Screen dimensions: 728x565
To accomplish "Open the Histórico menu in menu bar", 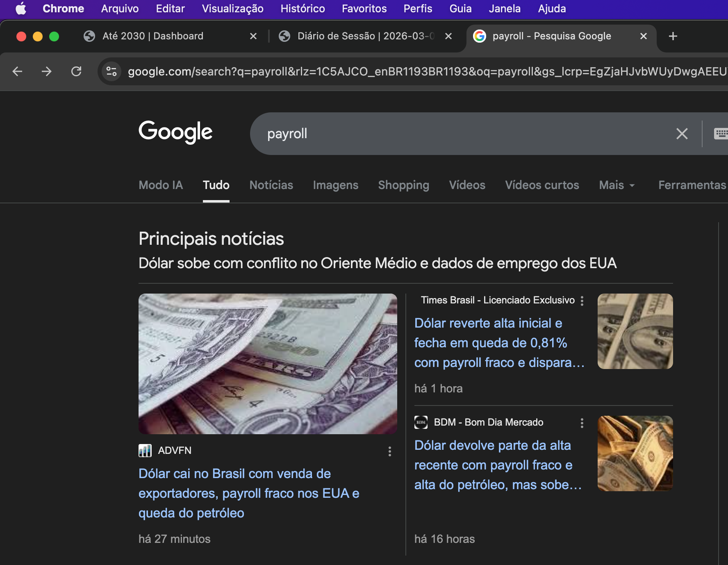I will pyautogui.click(x=303, y=9).
